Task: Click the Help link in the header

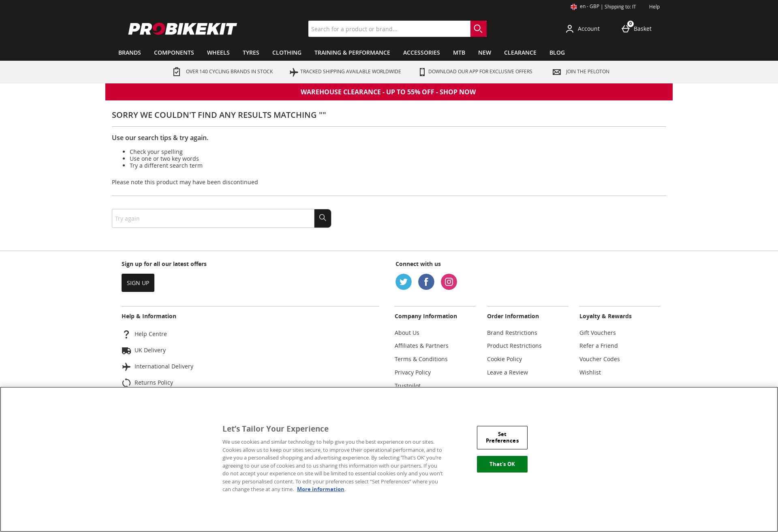Action: 654,7
